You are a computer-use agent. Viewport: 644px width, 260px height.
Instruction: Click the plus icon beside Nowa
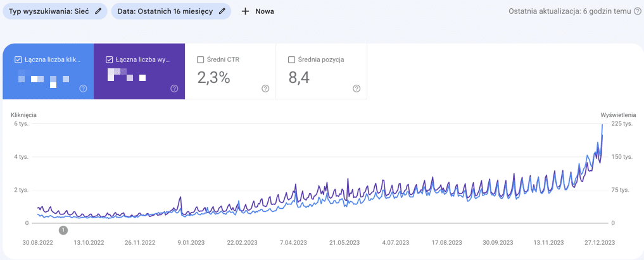click(x=246, y=11)
